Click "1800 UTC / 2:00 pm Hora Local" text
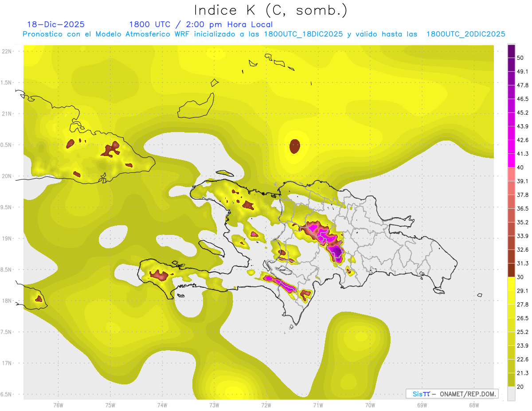532x411 pixels. [x=201, y=24]
